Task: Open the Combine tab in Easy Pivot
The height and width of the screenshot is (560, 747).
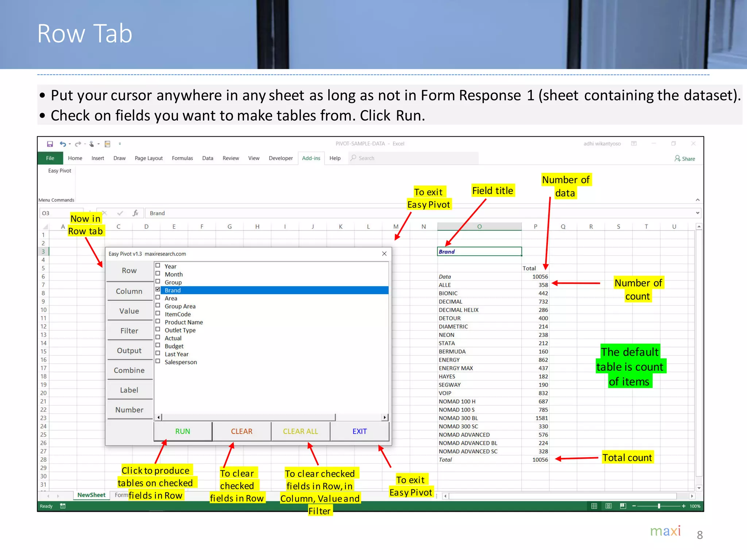Action: pos(129,370)
